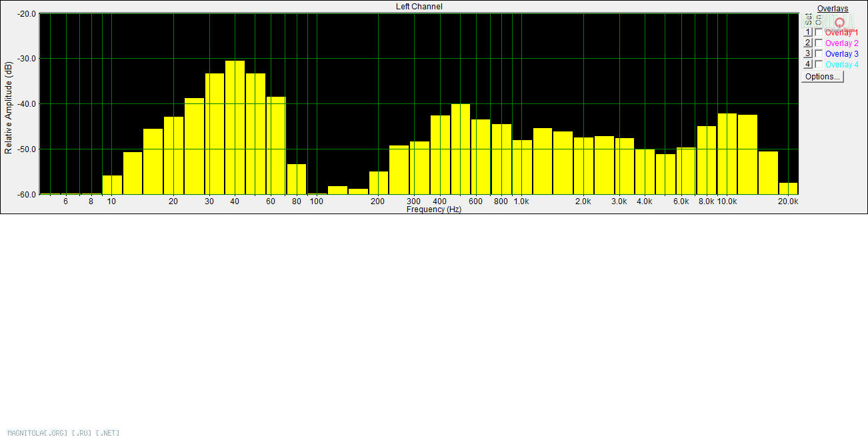Click the tallest yellow bar at 40 Hz
The height and width of the screenshot is (439, 868).
235,127
